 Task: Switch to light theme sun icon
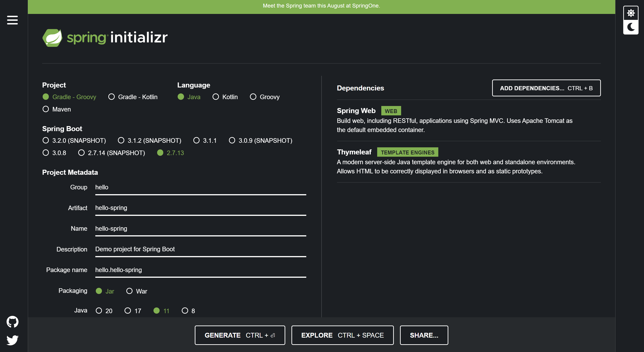coord(631,13)
